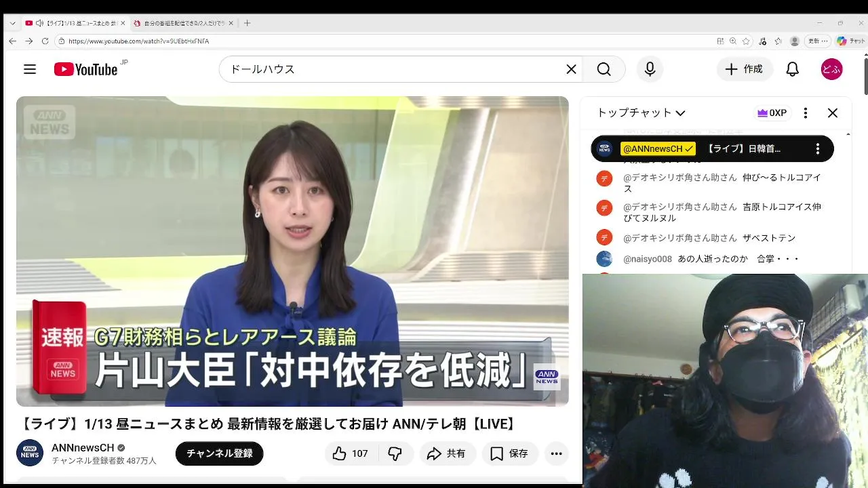Open YouTube notifications bell
Viewport: 868px width, 488px height.
pos(792,69)
